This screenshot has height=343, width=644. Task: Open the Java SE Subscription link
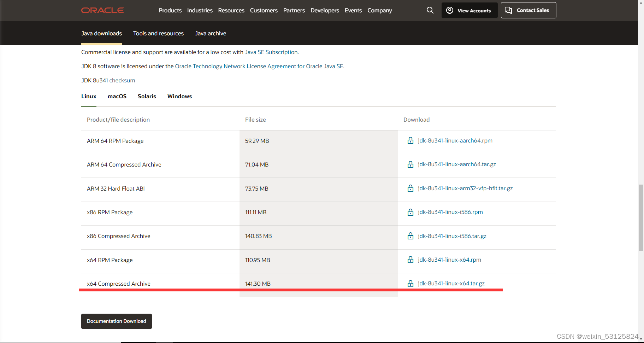(271, 52)
